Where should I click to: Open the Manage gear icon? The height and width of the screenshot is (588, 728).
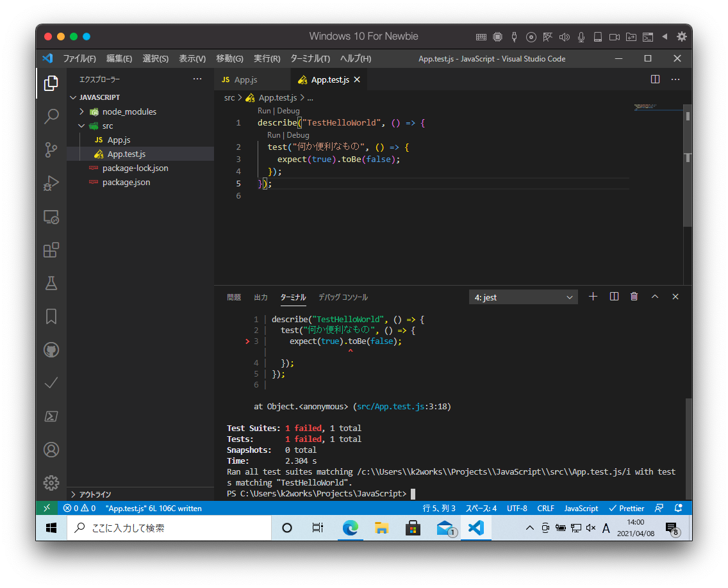(51, 482)
